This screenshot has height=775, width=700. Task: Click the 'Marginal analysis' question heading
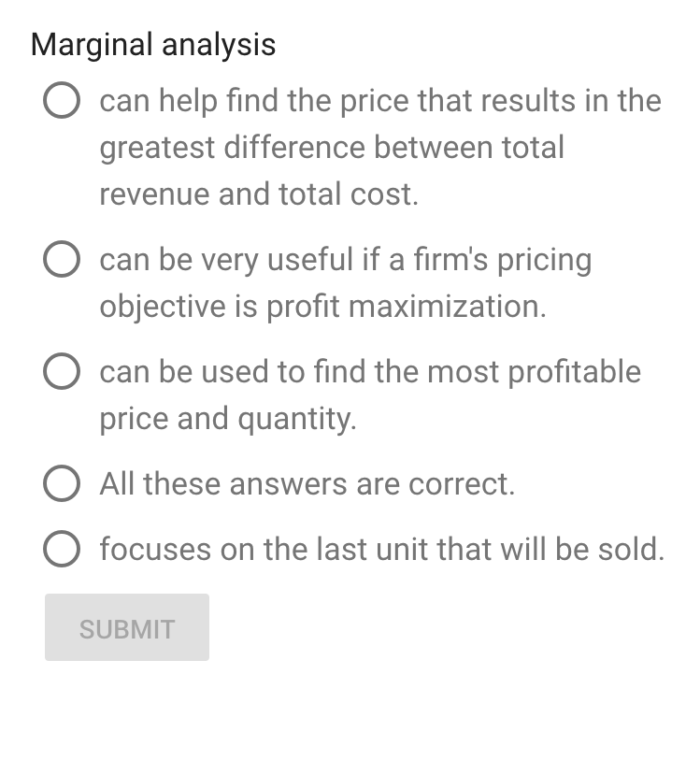click(152, 44)
